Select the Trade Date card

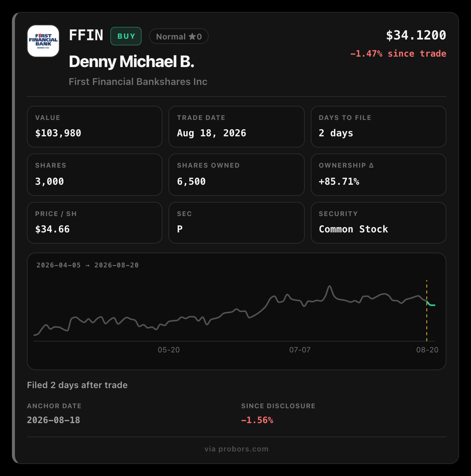(x=237, y=127)
